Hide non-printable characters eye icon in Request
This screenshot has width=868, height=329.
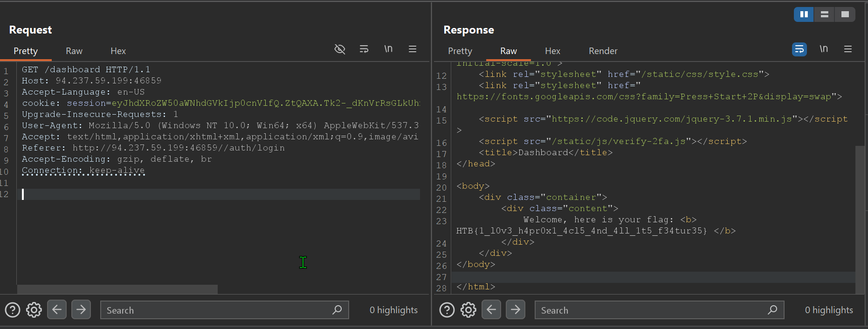pyautogui.click(x=340, y=49)
